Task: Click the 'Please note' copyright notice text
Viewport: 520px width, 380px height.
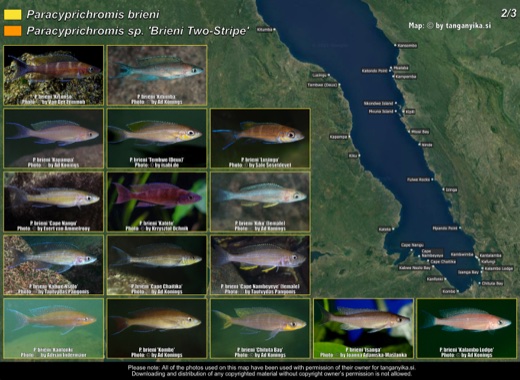Action: [272, 371]
